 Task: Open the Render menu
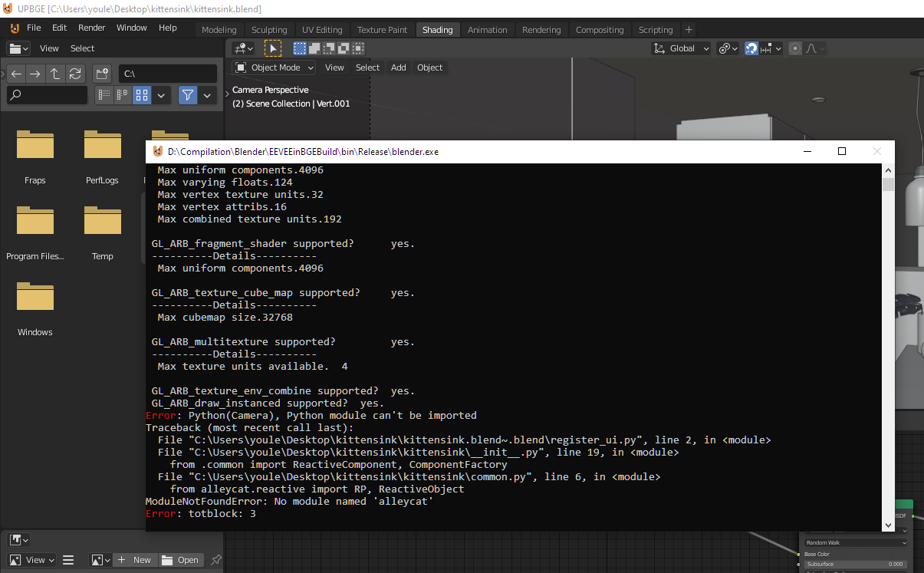click(x=92, y=28)
